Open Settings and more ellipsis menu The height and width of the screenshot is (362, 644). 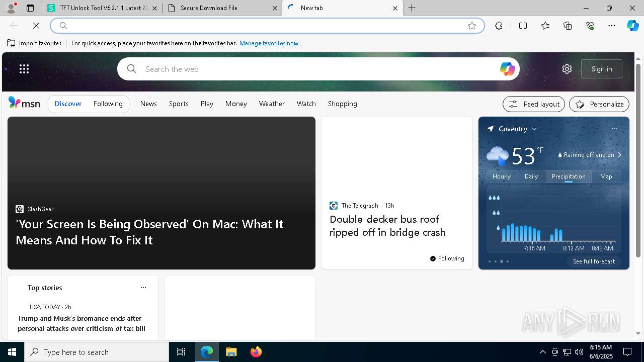click(612, 26)
